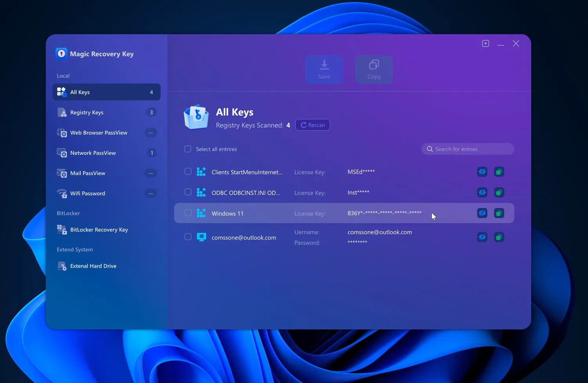
Task: Select Mail PassView in the sidebar
Action: [x=107, y=173]
